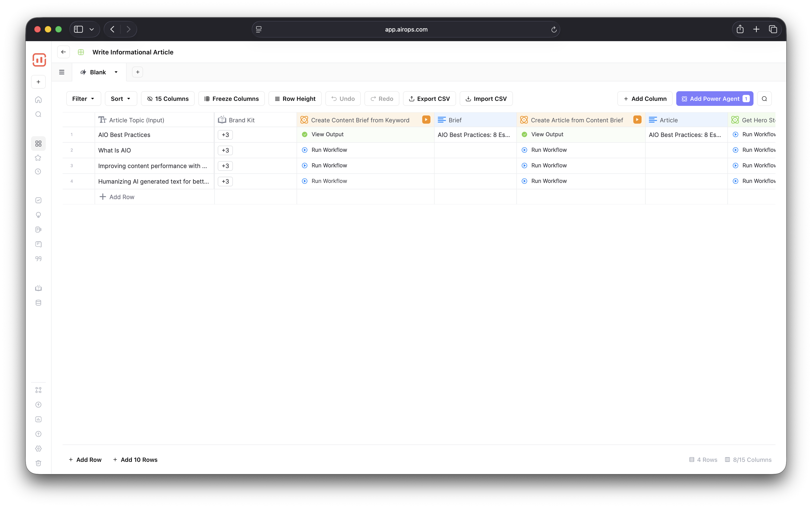Click the AirOps logo icon in sidebar

click(39, 60)
